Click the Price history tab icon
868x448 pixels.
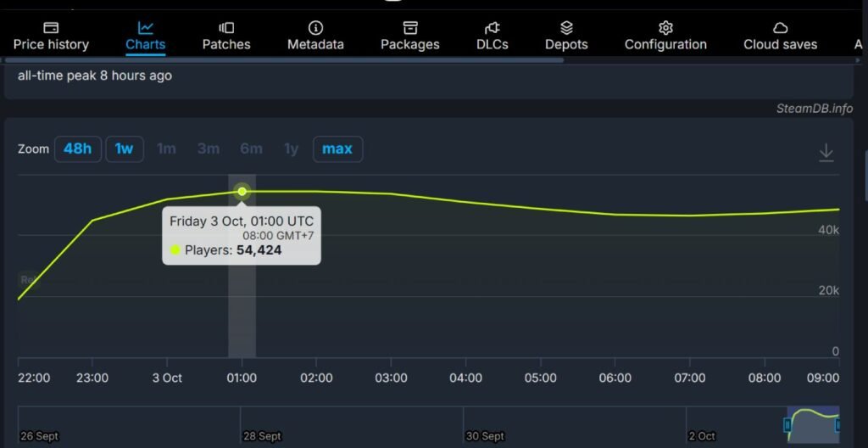pos(51,28)
